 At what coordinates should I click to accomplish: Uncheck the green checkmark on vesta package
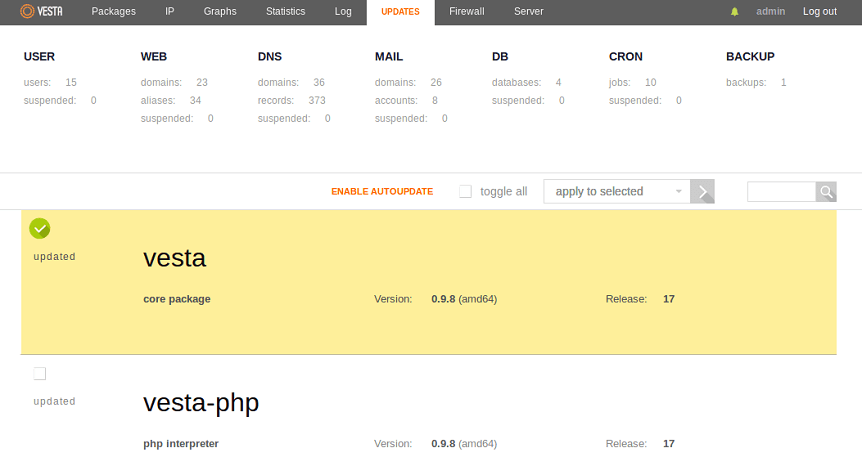[39, 229]
